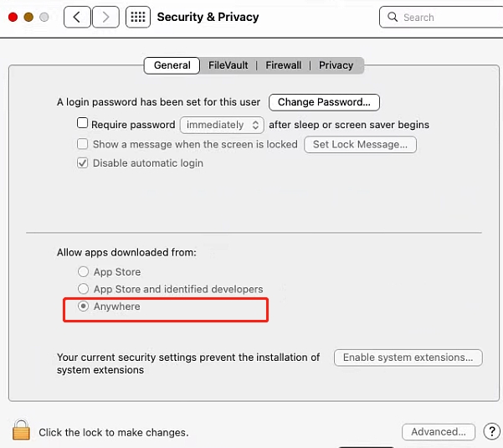Minimize the Security & Privacy window
This screenshot has width=503, height=448.
[x=28, y=17]
